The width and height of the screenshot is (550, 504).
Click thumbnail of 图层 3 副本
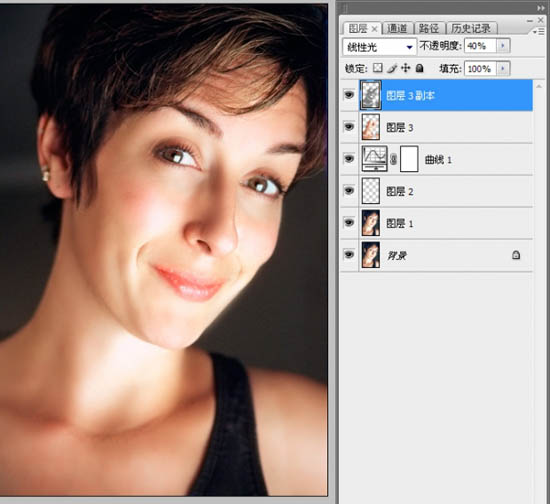click(371, 95)
